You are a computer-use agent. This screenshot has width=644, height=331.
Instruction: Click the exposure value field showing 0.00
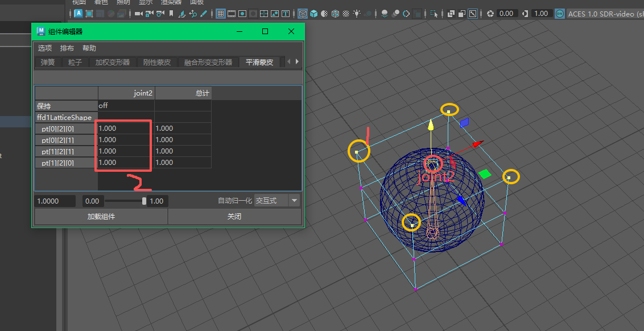(x=507, y=14)
